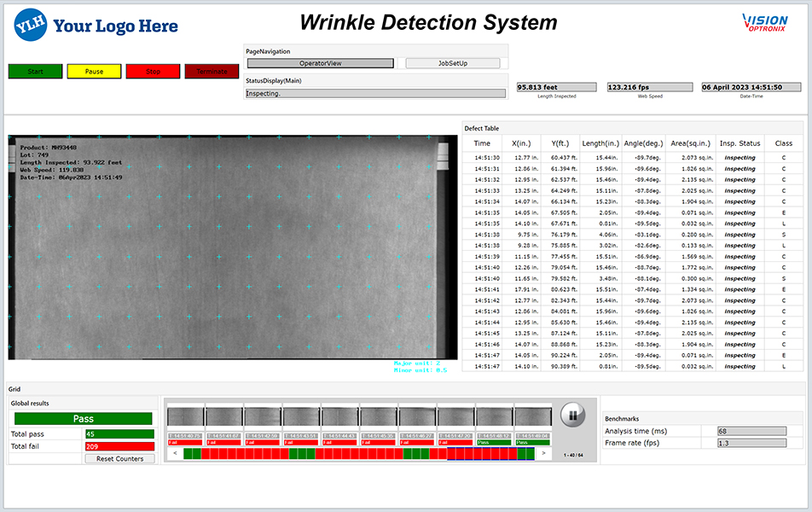
Task: Click the round pause playback button
Action: click(x=573, y=416)
